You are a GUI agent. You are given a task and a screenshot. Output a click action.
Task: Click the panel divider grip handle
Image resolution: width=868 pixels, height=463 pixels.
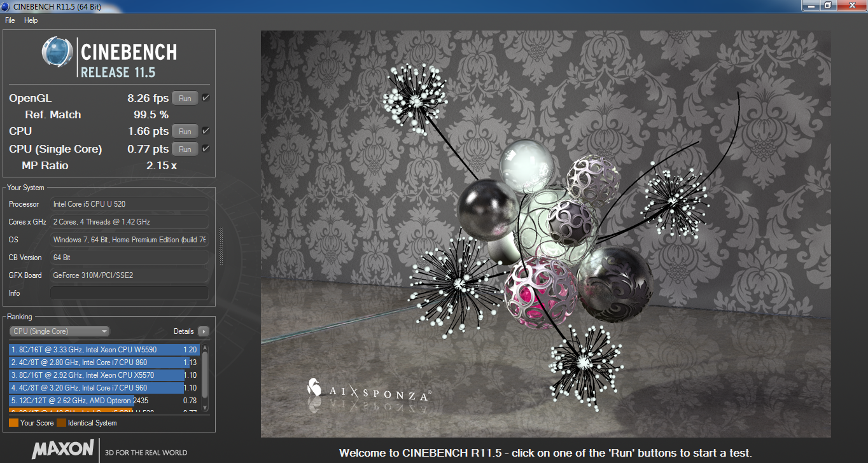(221, 246)
